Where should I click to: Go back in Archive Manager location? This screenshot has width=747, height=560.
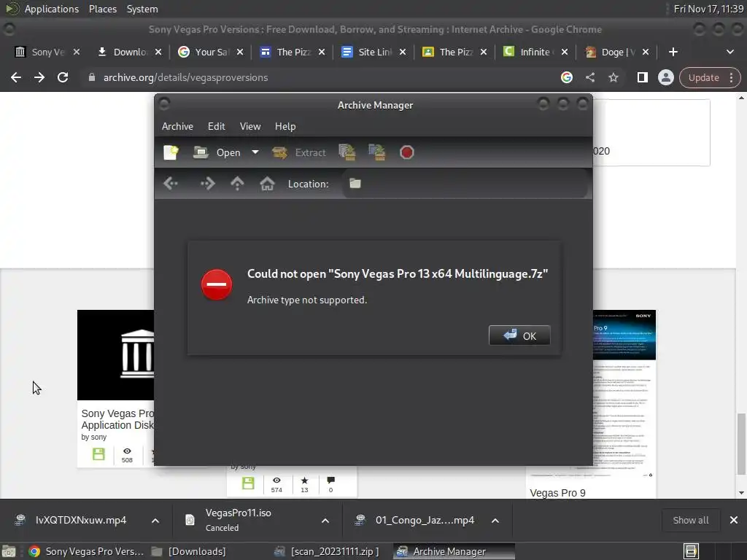tap(171, 184)
